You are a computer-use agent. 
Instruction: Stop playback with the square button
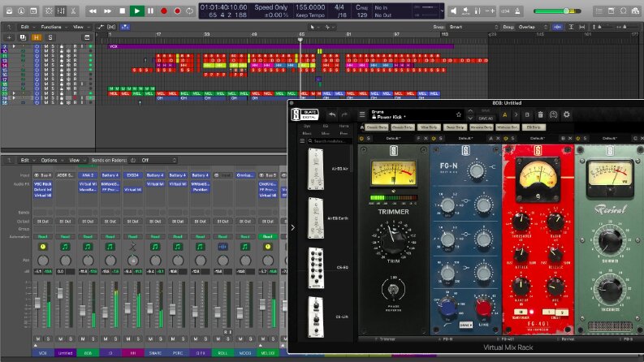[122, 11]
